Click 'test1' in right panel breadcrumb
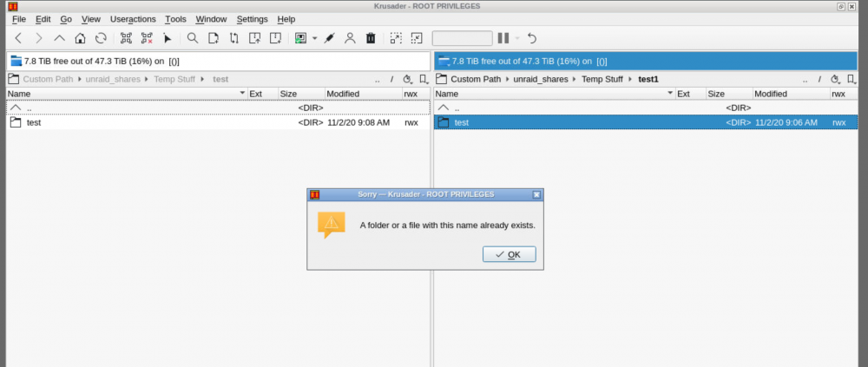Viewport: 868px width, 367px height. pyautogui.click(x=648, y=79)
